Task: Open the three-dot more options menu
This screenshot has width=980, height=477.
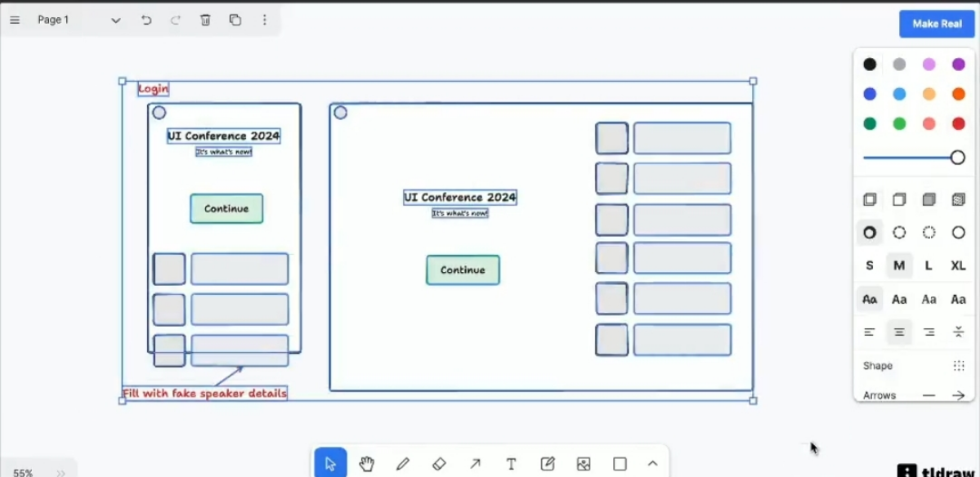Action: pos(265,20)
